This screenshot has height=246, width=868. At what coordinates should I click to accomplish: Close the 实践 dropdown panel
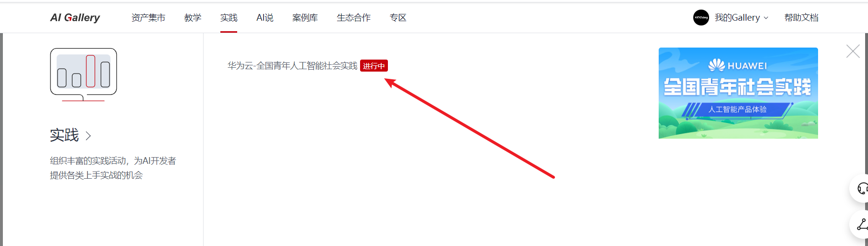[x=853, y=51]
